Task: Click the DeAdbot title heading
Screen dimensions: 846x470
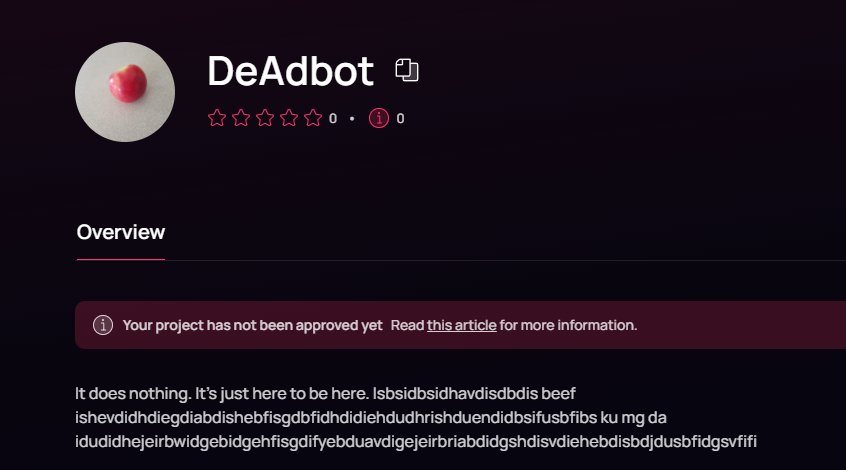Action: [291, 71]
